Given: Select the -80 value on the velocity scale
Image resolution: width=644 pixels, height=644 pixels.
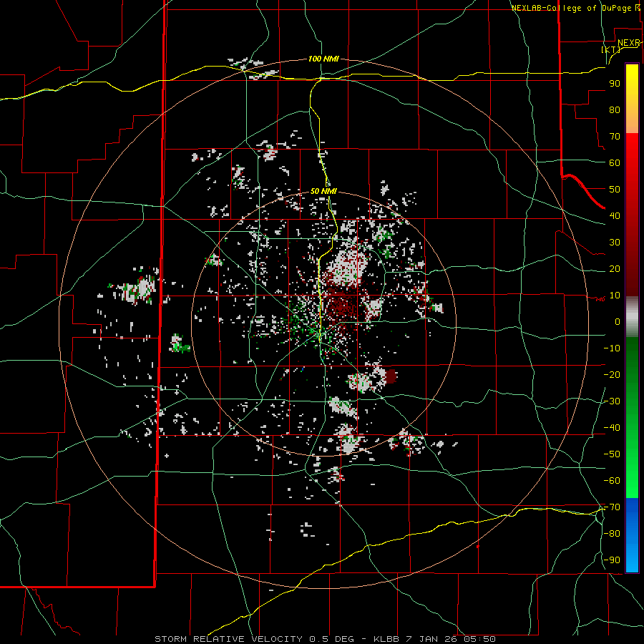Looking at the screenshot, I should [x=612, y=534].
